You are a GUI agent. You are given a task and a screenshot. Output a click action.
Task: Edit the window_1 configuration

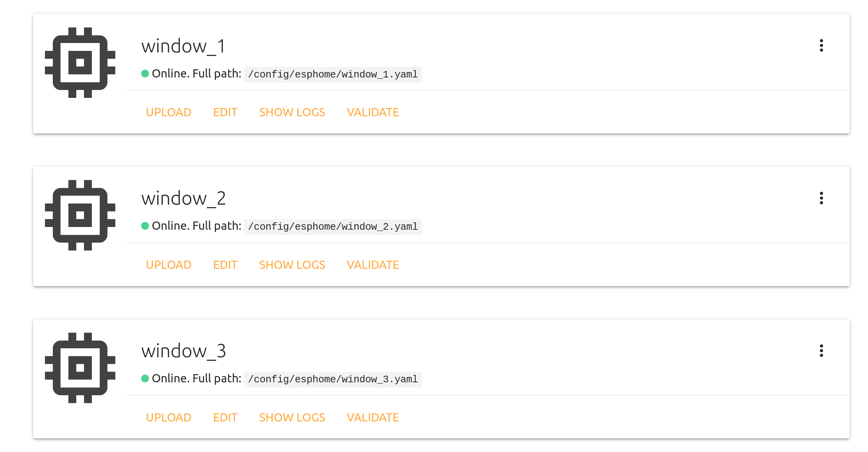click(225, 112)
